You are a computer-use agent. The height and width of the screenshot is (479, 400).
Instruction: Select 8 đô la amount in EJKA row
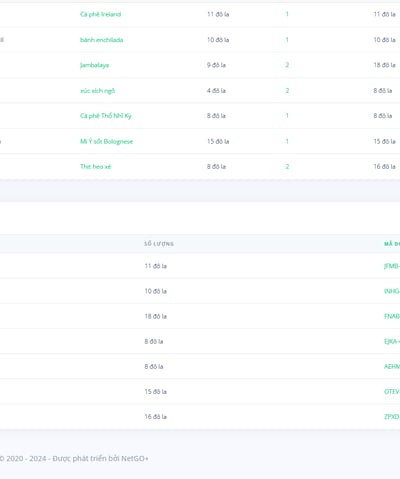tap(154, 341)
